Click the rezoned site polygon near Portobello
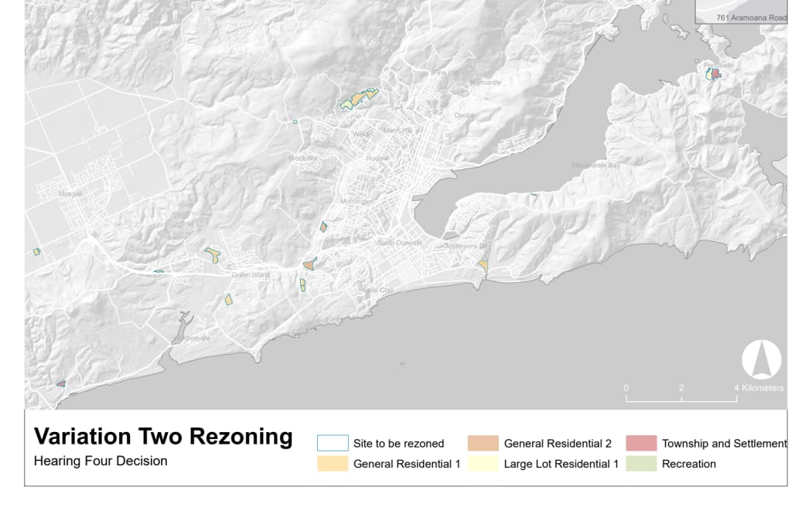The width and height of the screenshot is (812, 507). (x=713, y=73)
